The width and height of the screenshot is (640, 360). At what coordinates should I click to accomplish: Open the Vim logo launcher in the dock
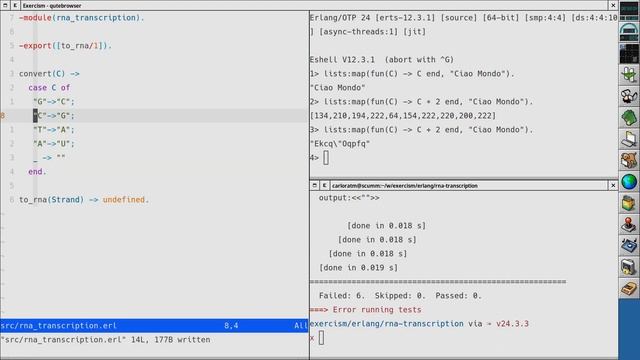(x=629, y=75)
